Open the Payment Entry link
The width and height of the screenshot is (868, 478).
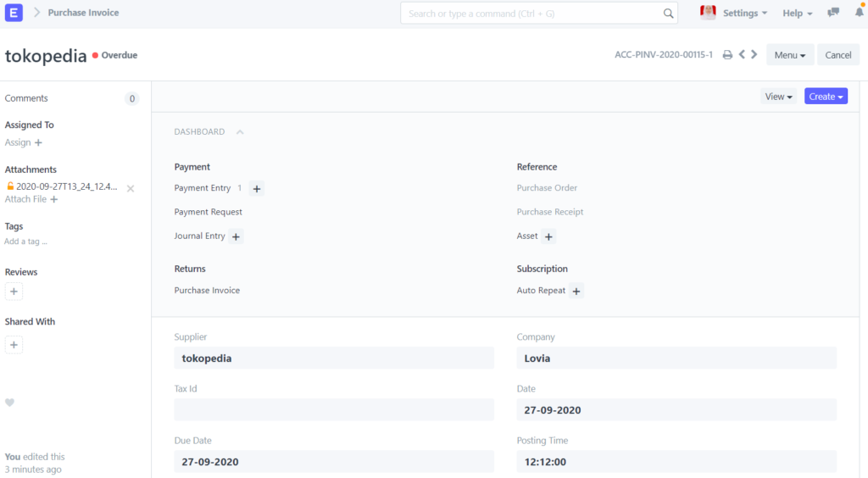tap(202, 188)
